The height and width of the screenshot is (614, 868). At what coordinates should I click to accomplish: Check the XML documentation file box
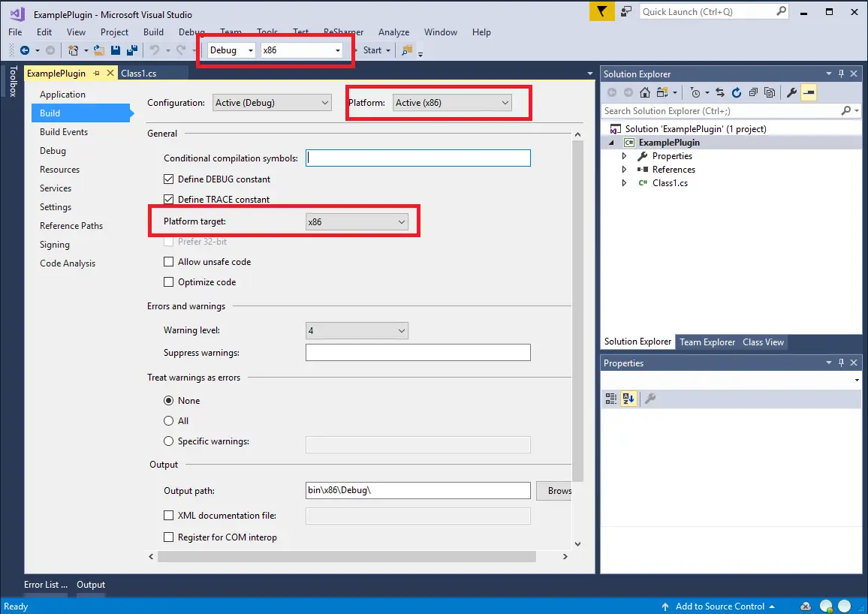[x=169, y=516]
